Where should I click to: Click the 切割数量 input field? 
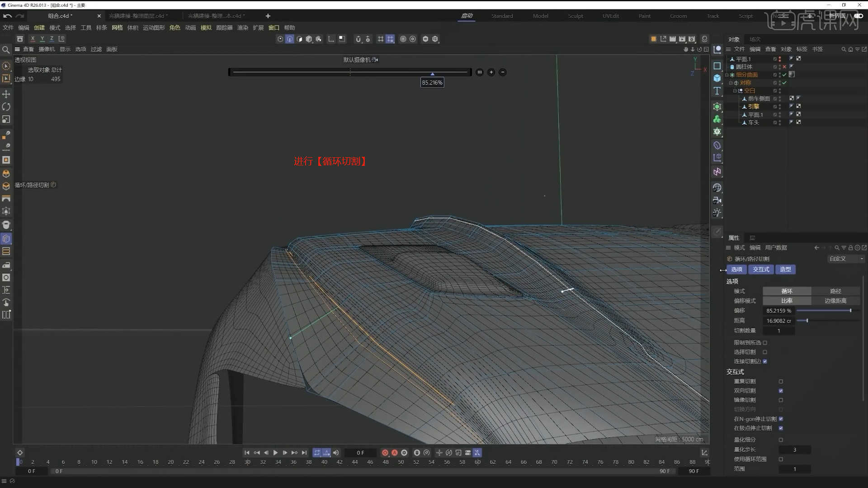click(778, 331)
